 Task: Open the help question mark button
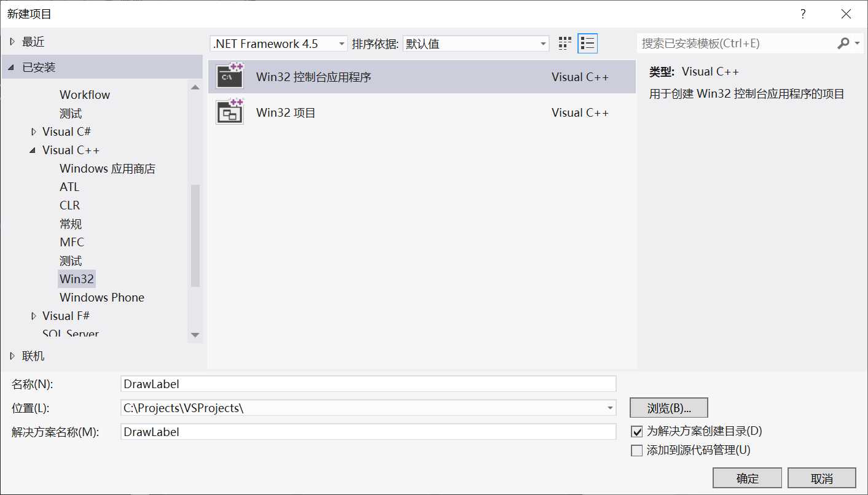802,14
